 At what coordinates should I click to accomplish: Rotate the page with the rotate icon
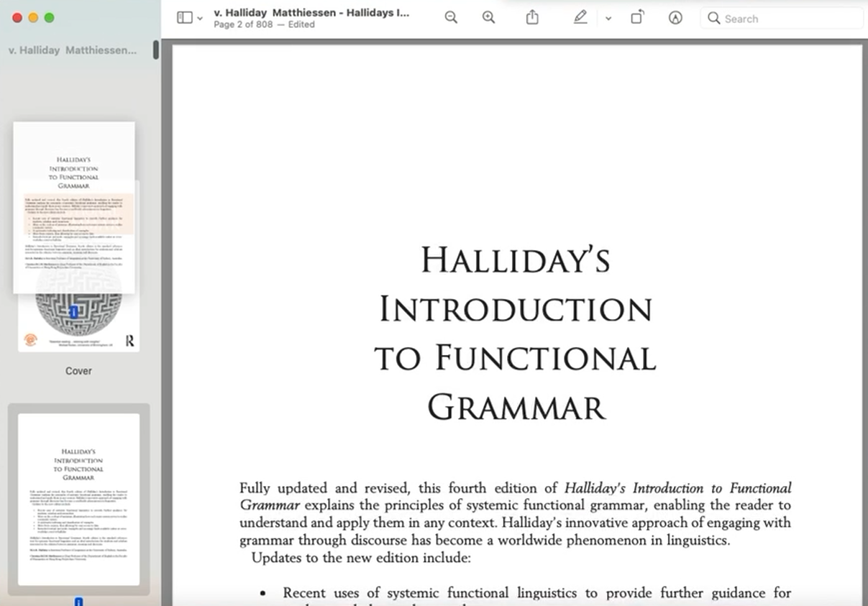[637, 18]
